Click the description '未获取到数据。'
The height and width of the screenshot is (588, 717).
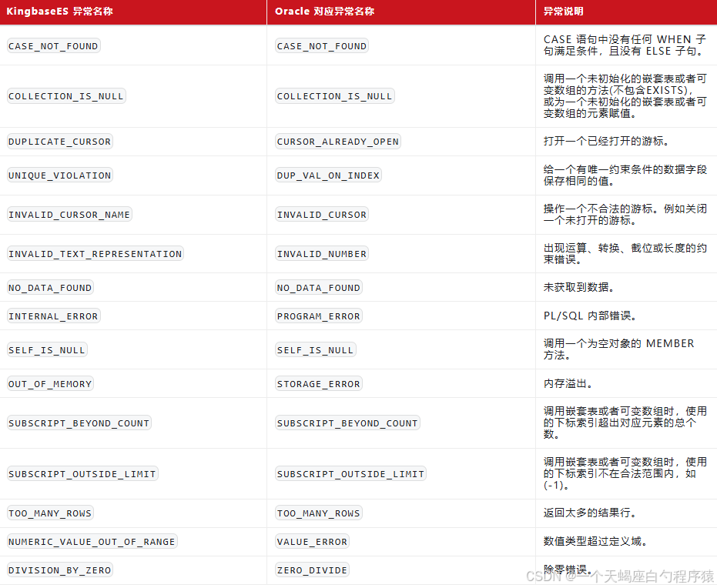(x=578, y=287)
